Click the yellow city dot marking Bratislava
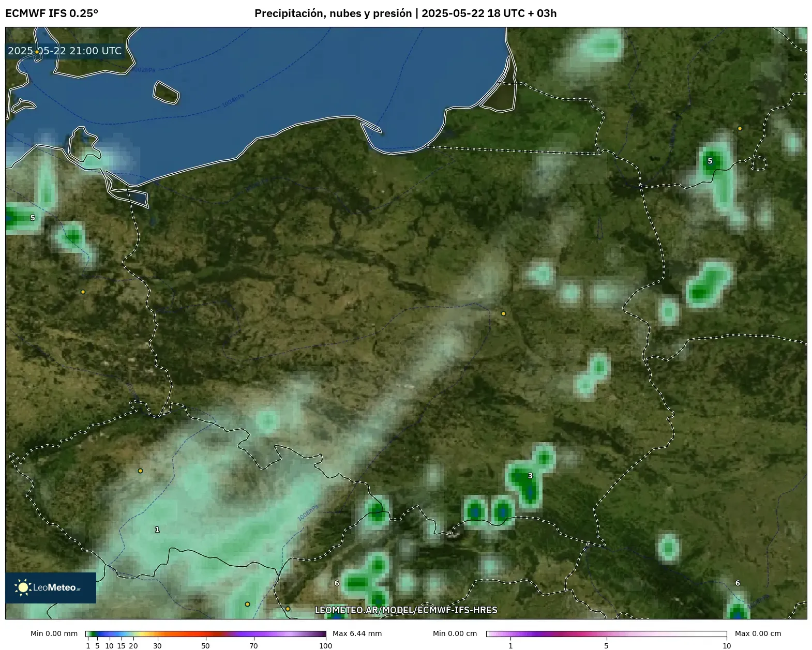This screenshot has height=650, width=812. 288,609
